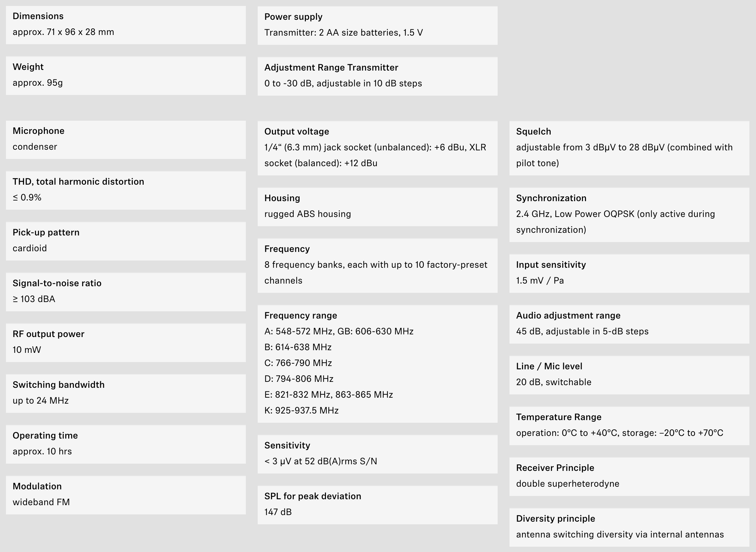Viewport: 756px width, 552px height.
Task: Click the Pick-up pattern cardioid card
Action: point(126,241)
